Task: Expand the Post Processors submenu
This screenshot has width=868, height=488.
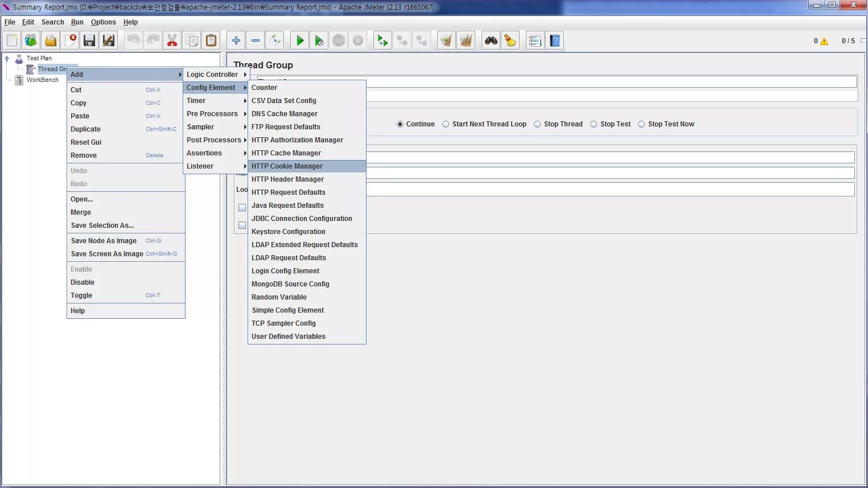Action: click(x=216, y=140)
